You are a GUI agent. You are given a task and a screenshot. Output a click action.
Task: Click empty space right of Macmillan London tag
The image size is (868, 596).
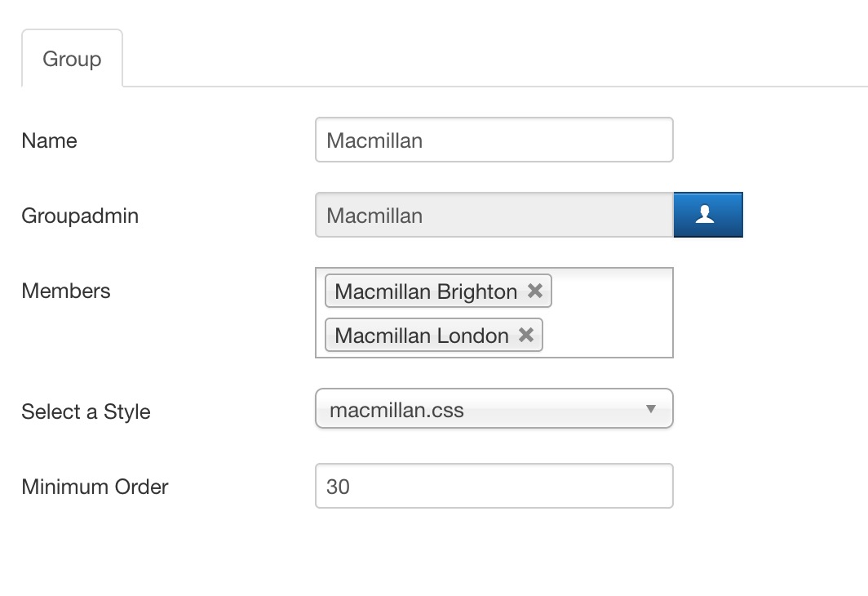(x=608, y=335)
